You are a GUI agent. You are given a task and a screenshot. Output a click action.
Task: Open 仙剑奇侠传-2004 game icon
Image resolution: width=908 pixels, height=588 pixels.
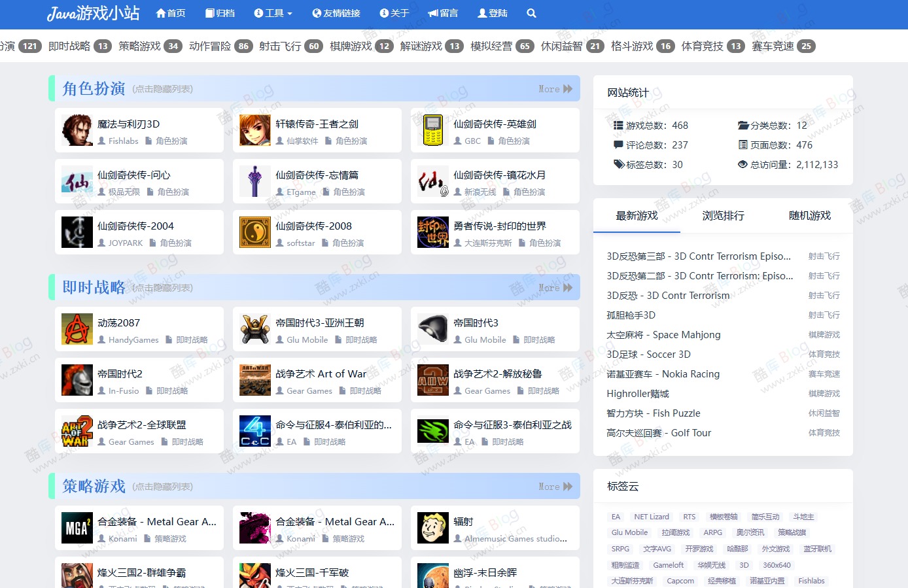[x=77, y=232]
